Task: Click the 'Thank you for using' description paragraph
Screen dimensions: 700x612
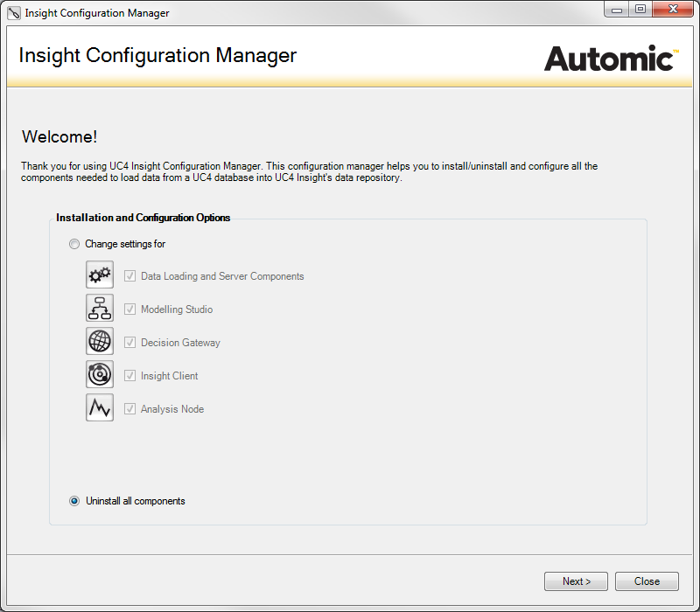Action: pos(310,171)
